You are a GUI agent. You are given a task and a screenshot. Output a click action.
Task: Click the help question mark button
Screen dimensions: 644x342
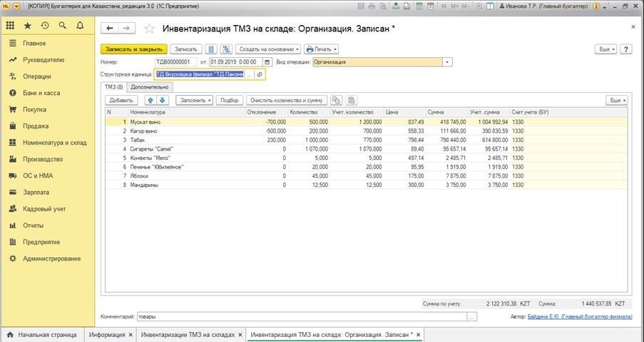click(x=626, y=49)
